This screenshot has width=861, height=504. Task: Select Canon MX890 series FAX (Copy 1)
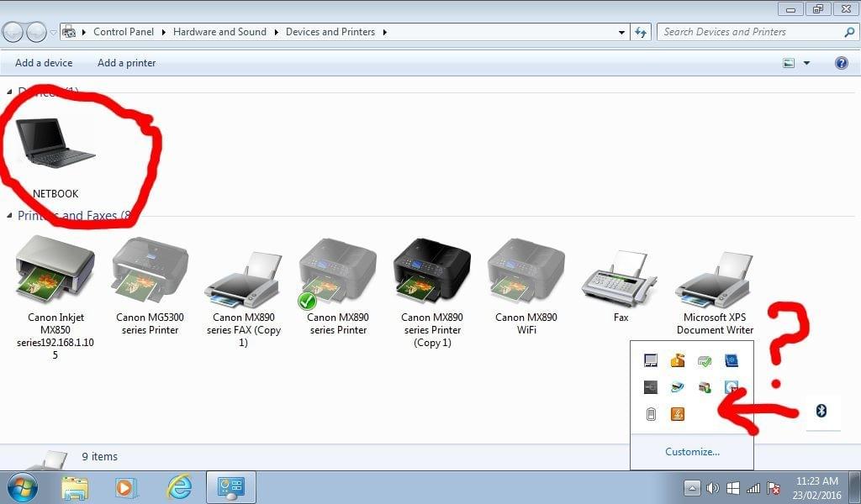(244, 280)
